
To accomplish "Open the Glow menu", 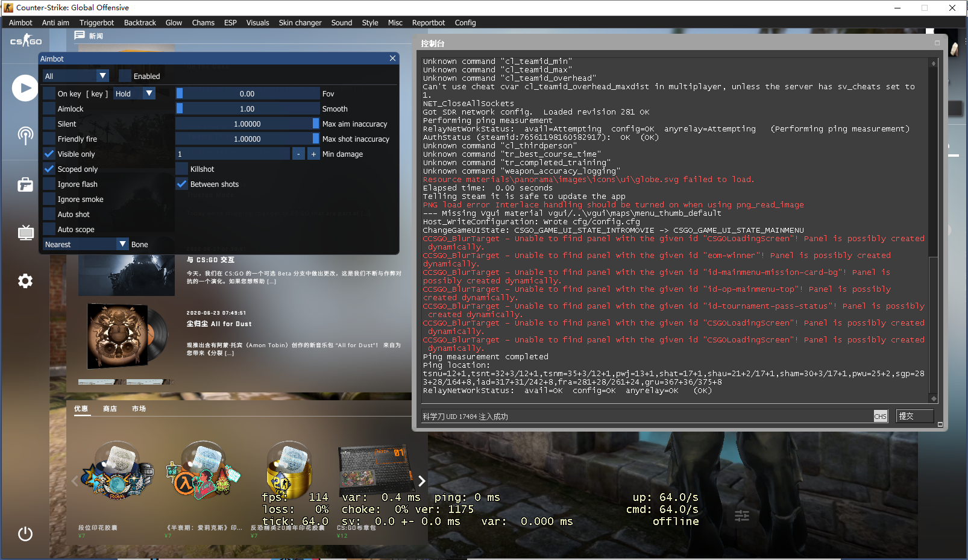I will click(174, 23).
